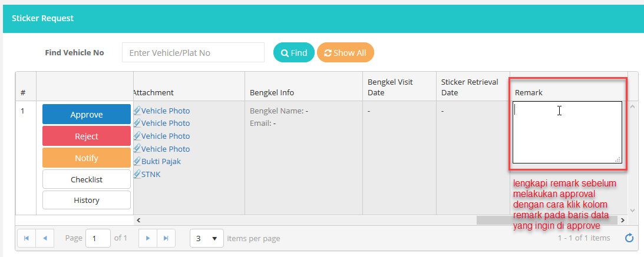Click the grid's horizontal scroll left arrow
Image resolution: width=644 pixels, height=257 pixels.
[138, 220]
